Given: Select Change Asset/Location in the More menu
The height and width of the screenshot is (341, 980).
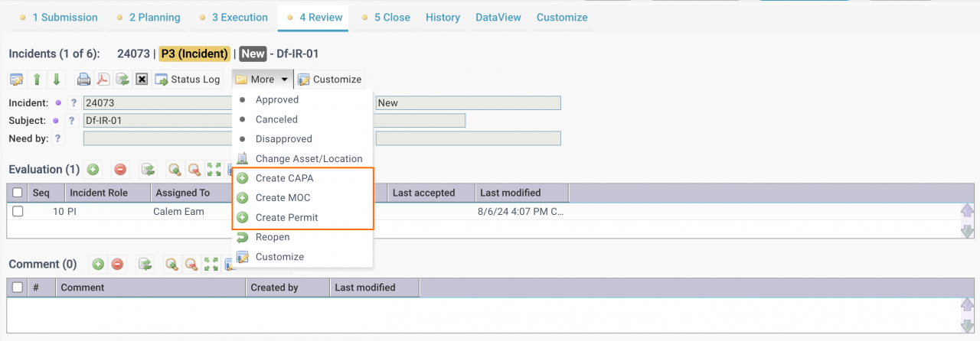Looking at the screenshot, I should (309, 159).
